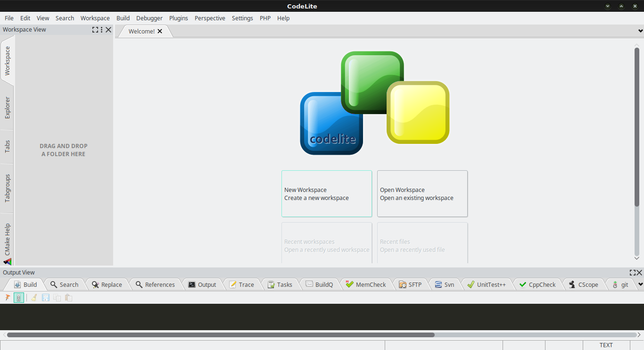Open the Perspective menu
The image size is (644, 350).
click(x=210, y=18)
